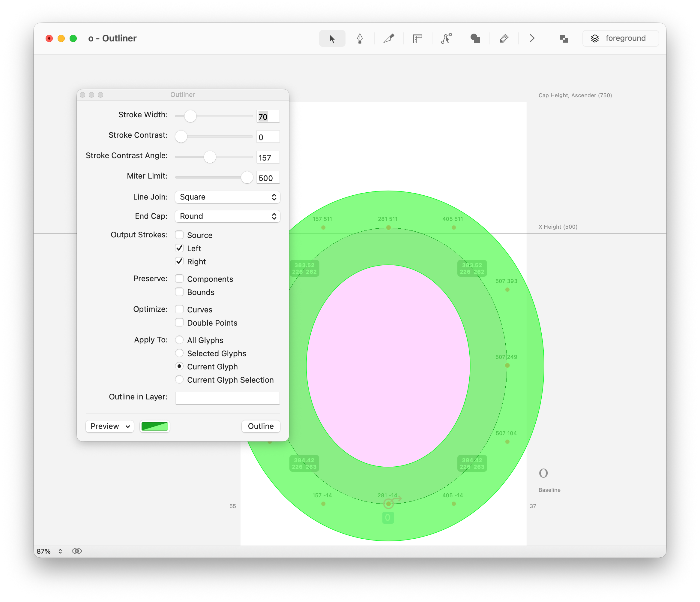Click the overlapping squares toolbar icon
The image size is (700, 602).
click(x=563, y=38)
